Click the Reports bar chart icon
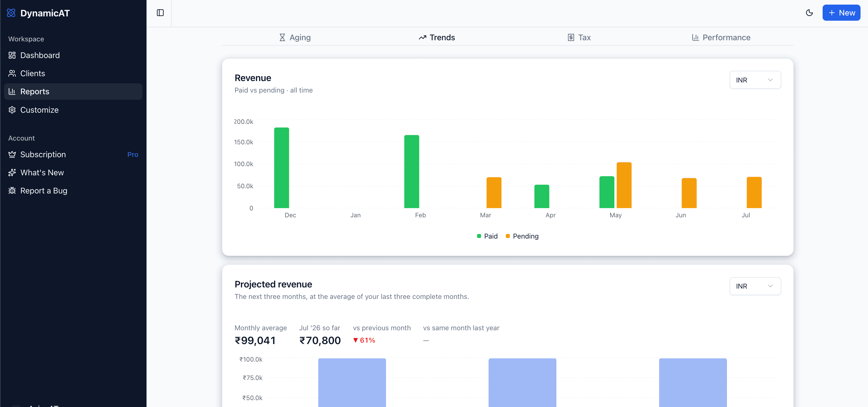 coord(12,91)
